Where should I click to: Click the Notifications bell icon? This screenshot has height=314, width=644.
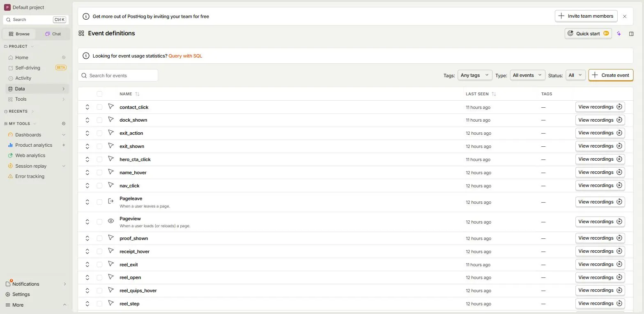[x=8, y=284]
